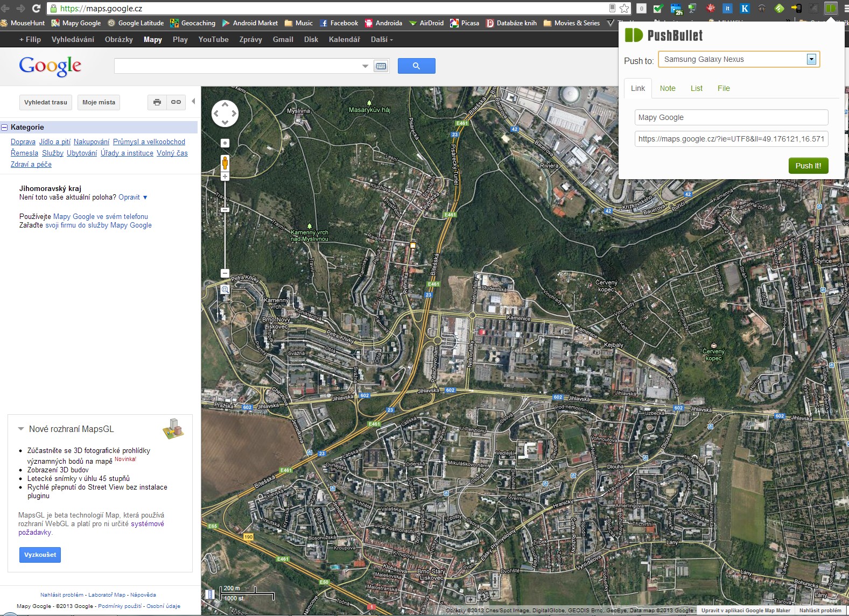
Task: Print the map using the printer icon
Action: click(x=157, y=102)
